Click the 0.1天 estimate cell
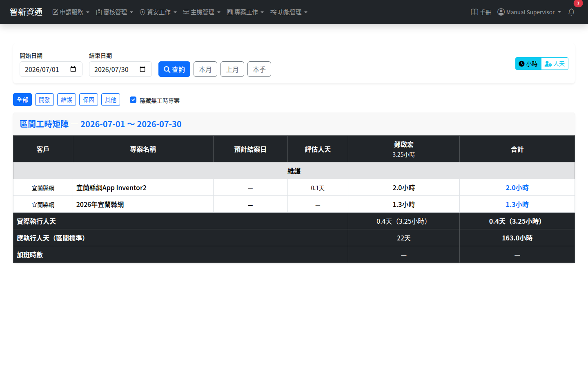 click(318, 188)
